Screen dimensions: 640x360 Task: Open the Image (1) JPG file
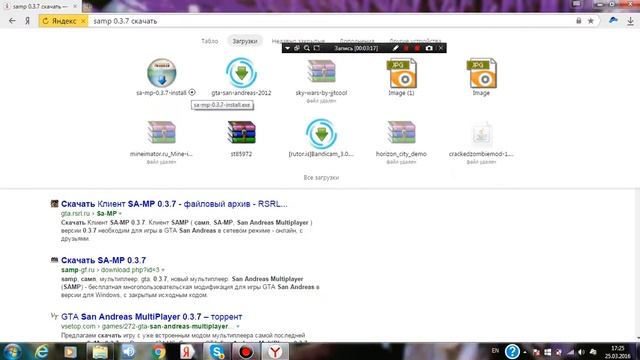point(401,73)
